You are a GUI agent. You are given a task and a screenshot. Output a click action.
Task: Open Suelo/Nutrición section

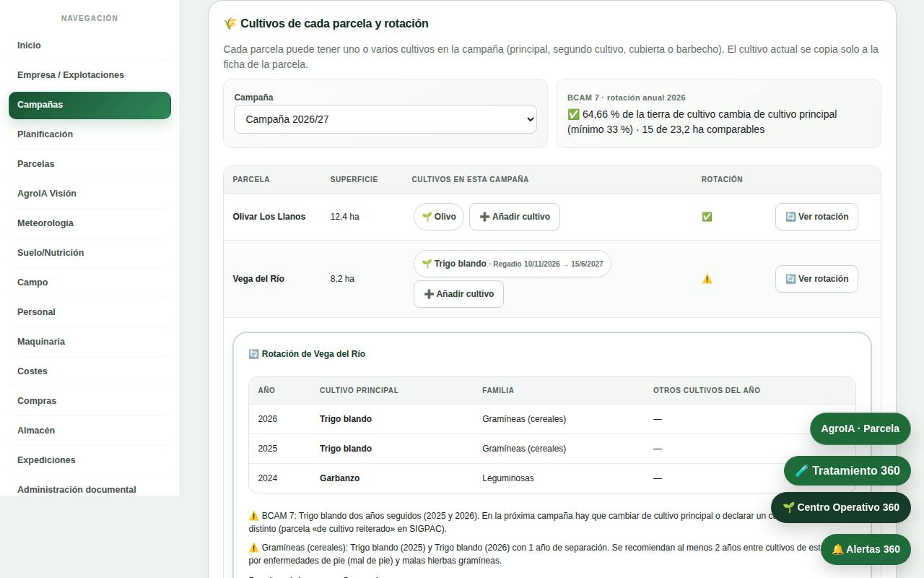90,253
